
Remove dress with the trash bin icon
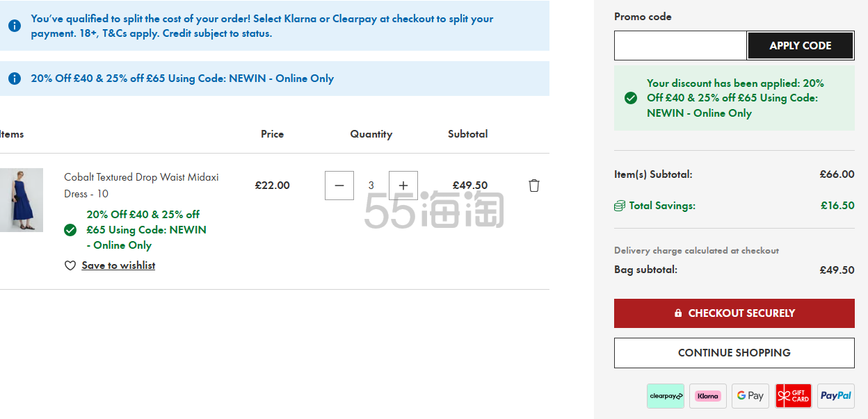(534, 186)
